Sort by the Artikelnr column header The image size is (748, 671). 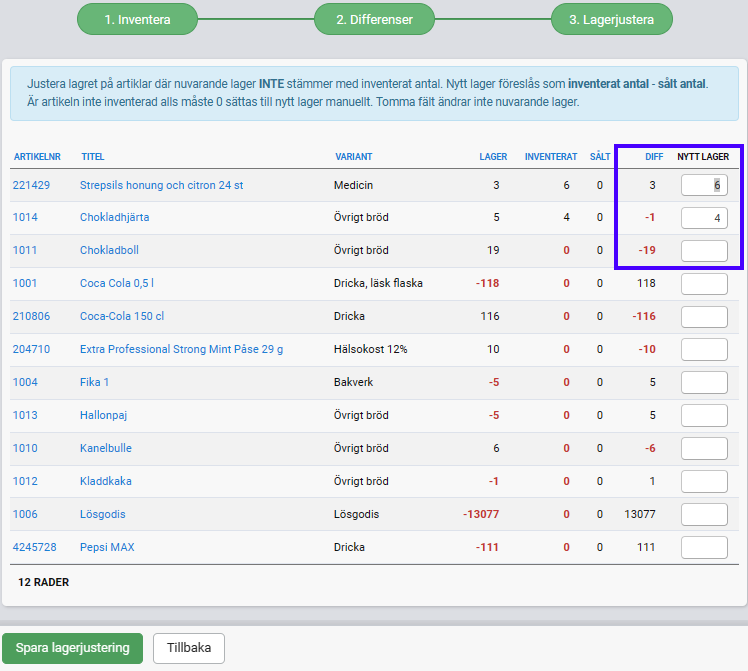[x=37, y=157]
